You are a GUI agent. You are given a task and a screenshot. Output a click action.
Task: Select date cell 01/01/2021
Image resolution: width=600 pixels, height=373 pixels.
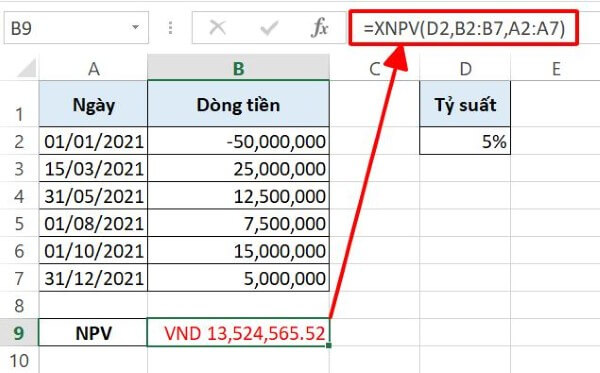pyautogui.click(x=93, y=141)
